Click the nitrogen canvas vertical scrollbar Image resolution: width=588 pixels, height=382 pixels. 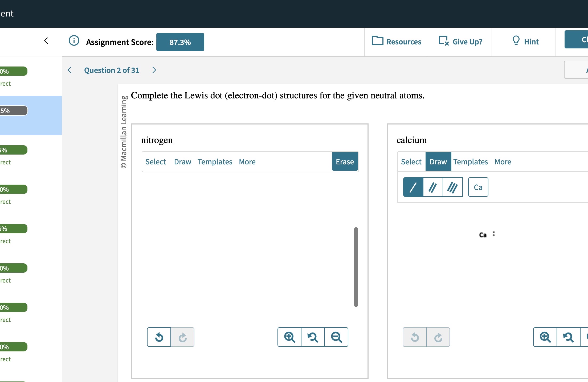click(x=356, y=267)
